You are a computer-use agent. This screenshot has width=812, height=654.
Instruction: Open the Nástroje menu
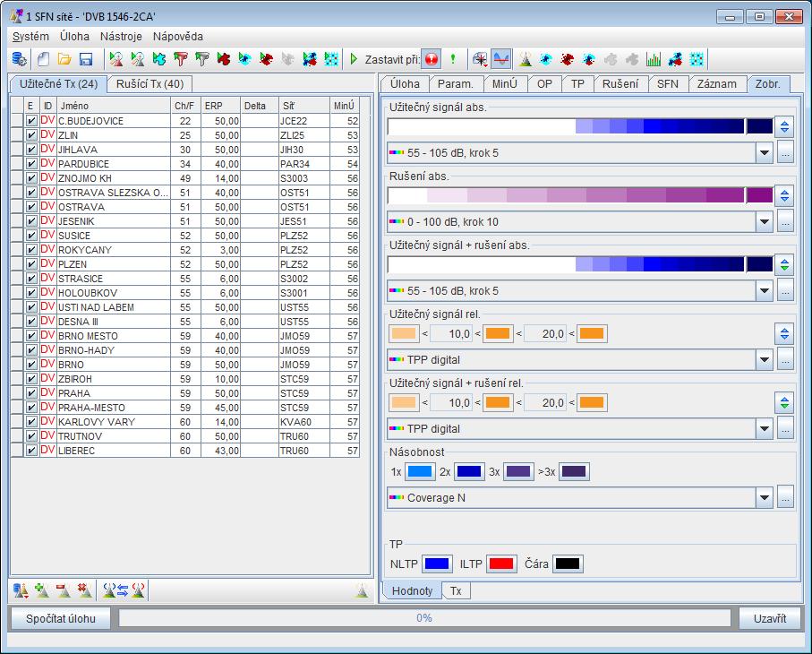coord(121,36)
